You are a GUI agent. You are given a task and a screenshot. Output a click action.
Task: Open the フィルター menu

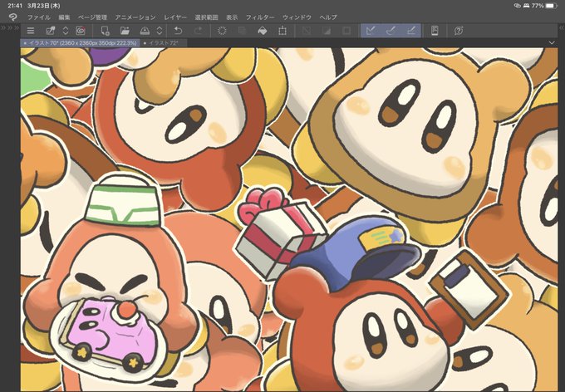pyautogui.click(x=260, y=17)
